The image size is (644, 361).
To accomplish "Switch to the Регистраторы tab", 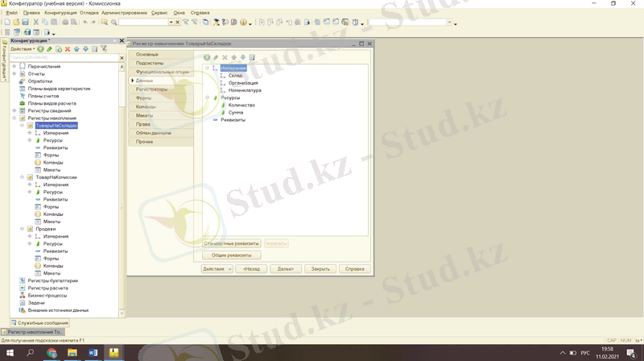I will tap(160, 89).
